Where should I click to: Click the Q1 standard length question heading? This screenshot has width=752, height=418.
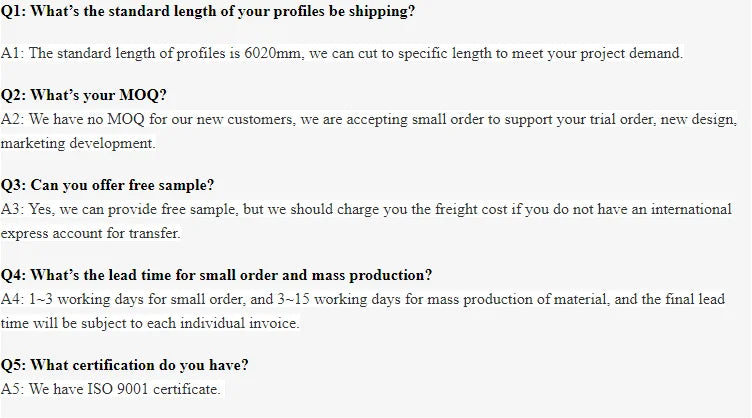pyautogui.click(x=208, y=13)
